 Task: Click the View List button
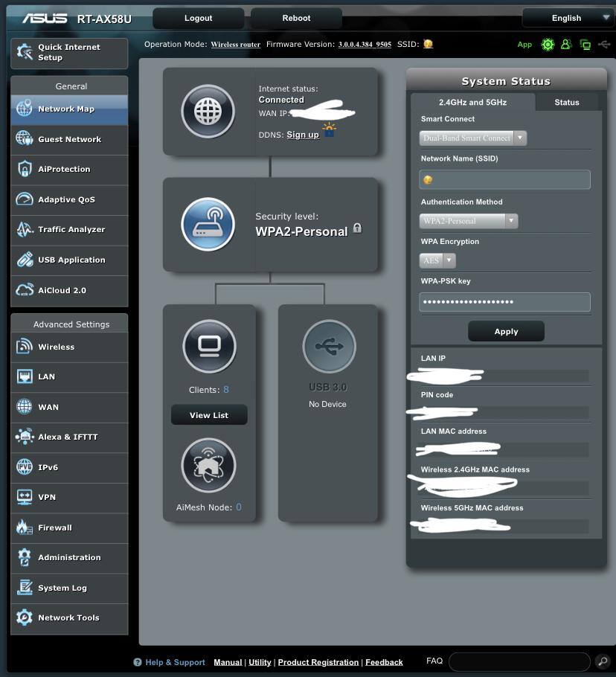pos(209,415)
